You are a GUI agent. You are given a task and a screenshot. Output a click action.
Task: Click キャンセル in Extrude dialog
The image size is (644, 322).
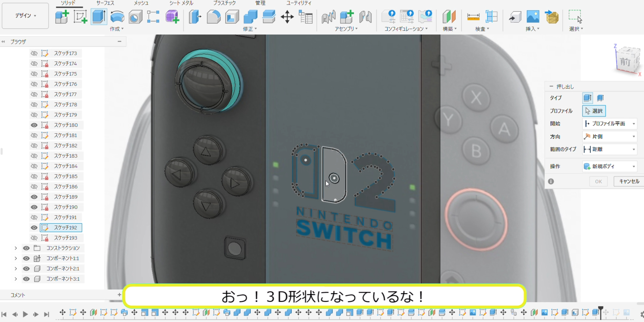tap(629, 182)
